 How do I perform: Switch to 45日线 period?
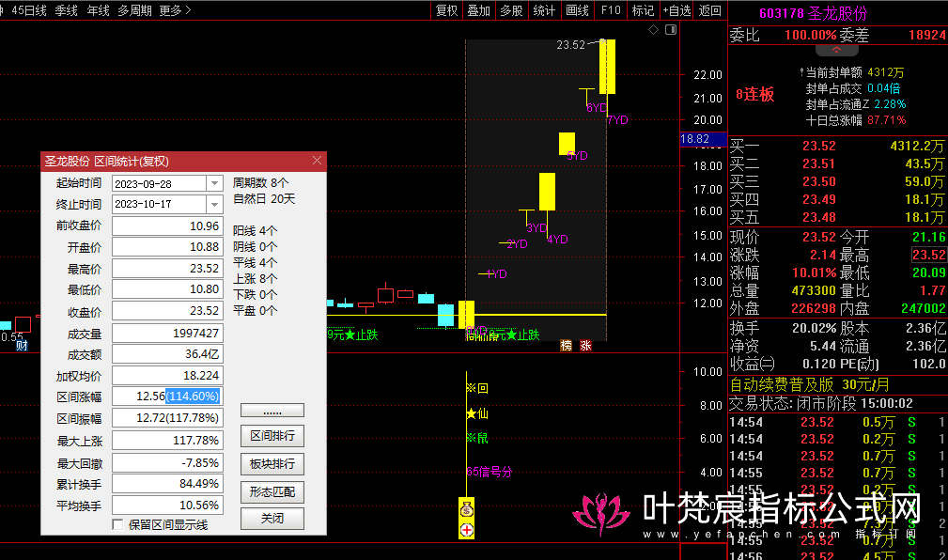(x=29, y=10)
